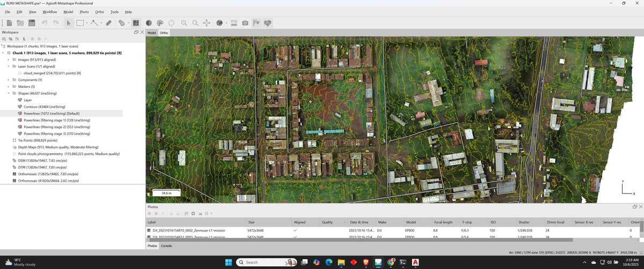Collapse the Chunk 1 tree node
Screen dimensions: 644x269
point(3,53)
